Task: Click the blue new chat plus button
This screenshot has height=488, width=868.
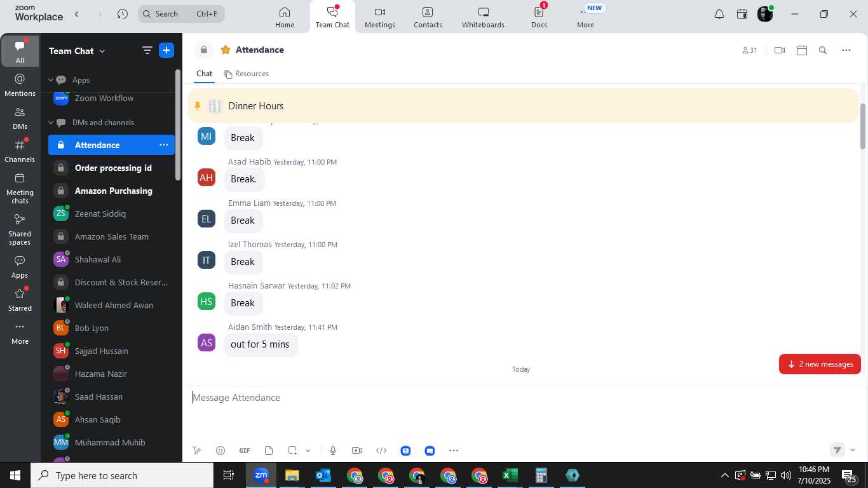Action: coord(166,50)
